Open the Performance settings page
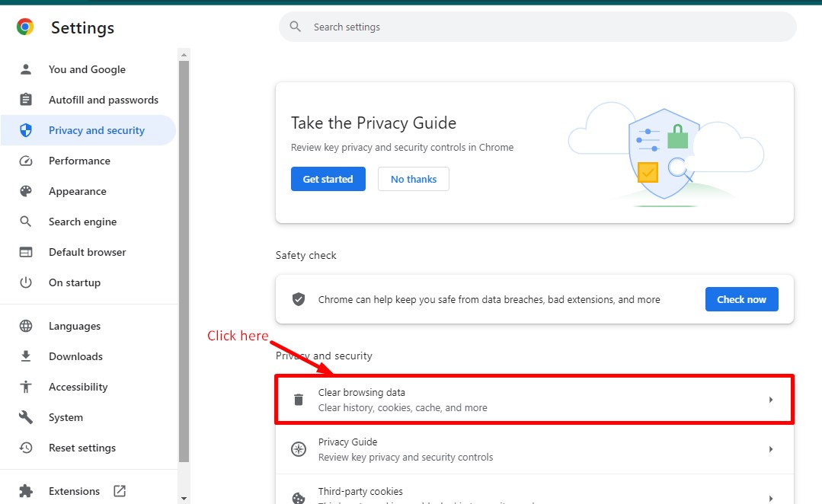 coord(88,161)
